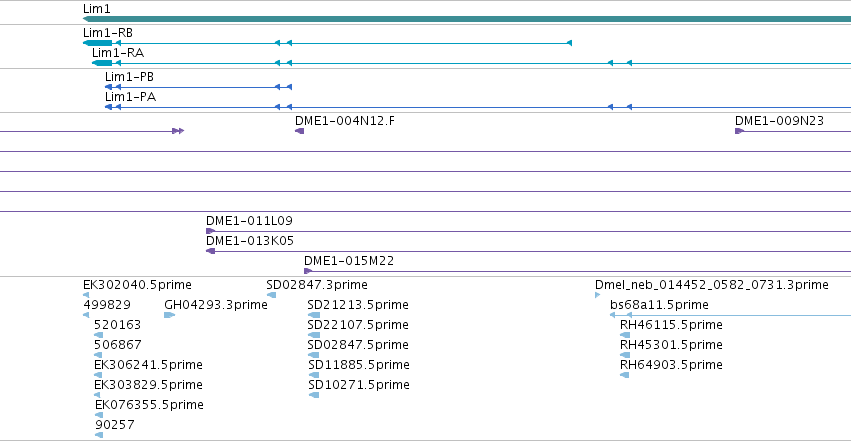Click the EK076355.5prime feature glyph
This screenshot has height=441, width=851.
(99, 416)
